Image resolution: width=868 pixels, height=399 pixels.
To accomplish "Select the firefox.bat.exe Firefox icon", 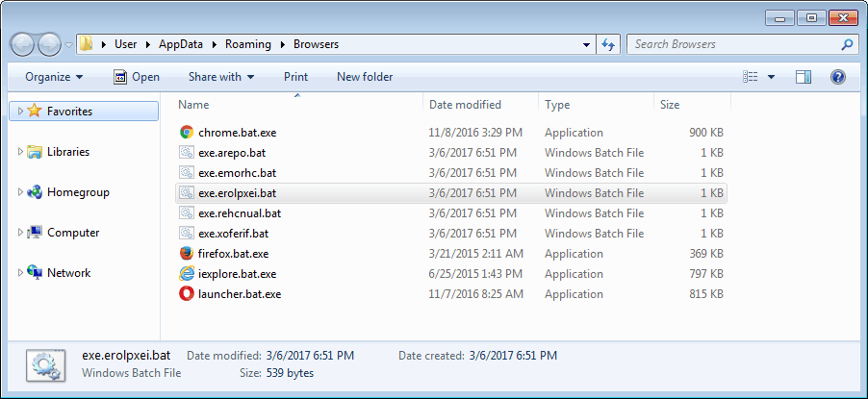I will pos(187,254).
